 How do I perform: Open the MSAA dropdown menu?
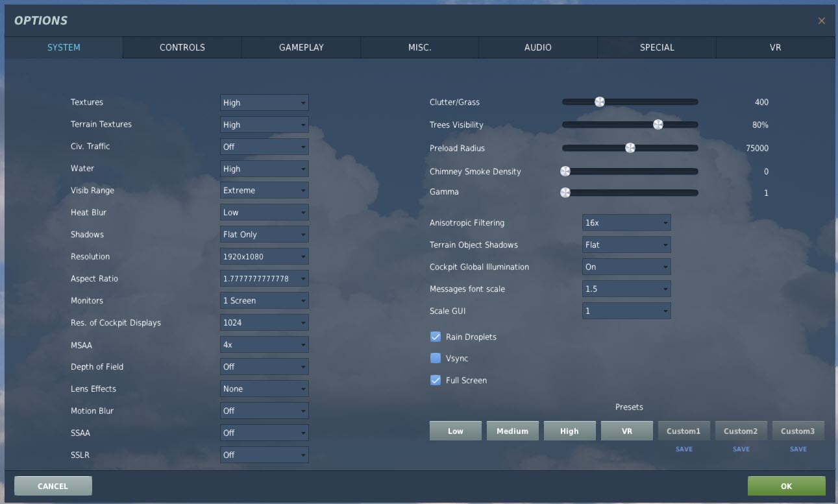click(x=264, y=345)
